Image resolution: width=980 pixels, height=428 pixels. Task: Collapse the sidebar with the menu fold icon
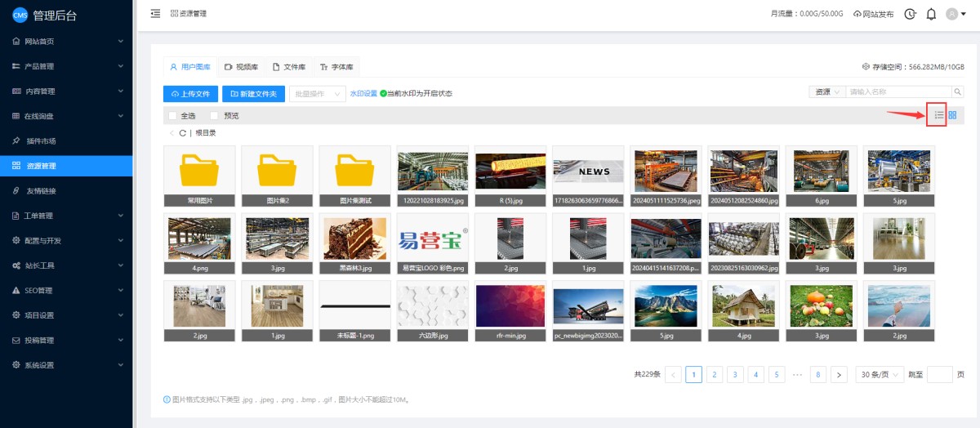[155, 14]
